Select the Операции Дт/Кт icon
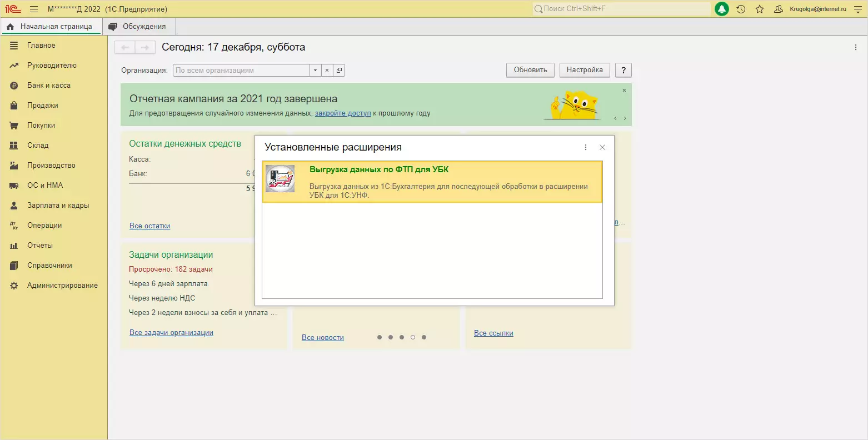This screenshot has width=868, height=440. pyautogui.click(x=14, y=226)
